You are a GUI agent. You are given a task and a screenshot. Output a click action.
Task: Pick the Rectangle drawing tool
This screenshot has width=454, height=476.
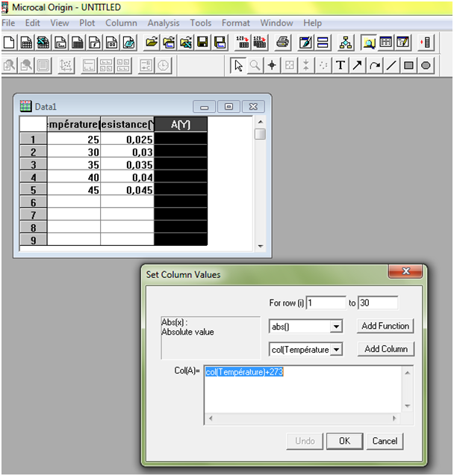[408, 66]
